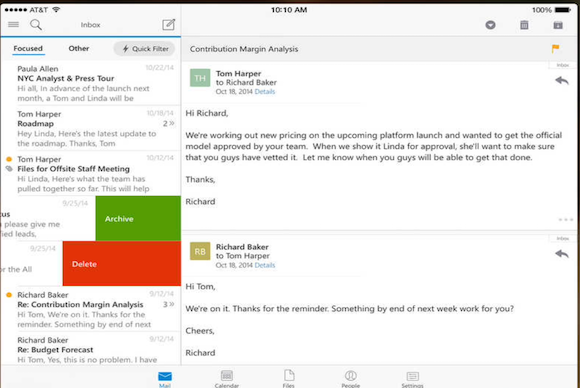Click the battery indicator in status bar
Image resolution: width=580 pixels, height=388 pixels.
click(x=563, y=10)
